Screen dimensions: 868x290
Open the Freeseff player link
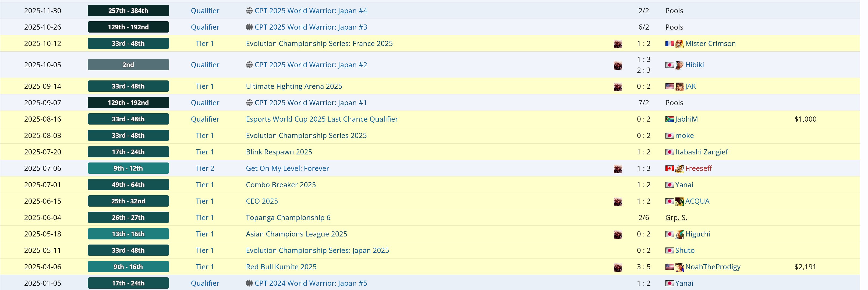coord(699,168)
